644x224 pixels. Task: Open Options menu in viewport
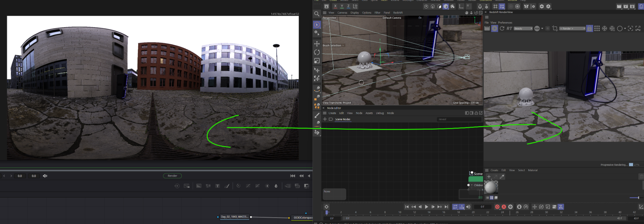[x=367, y=13]
